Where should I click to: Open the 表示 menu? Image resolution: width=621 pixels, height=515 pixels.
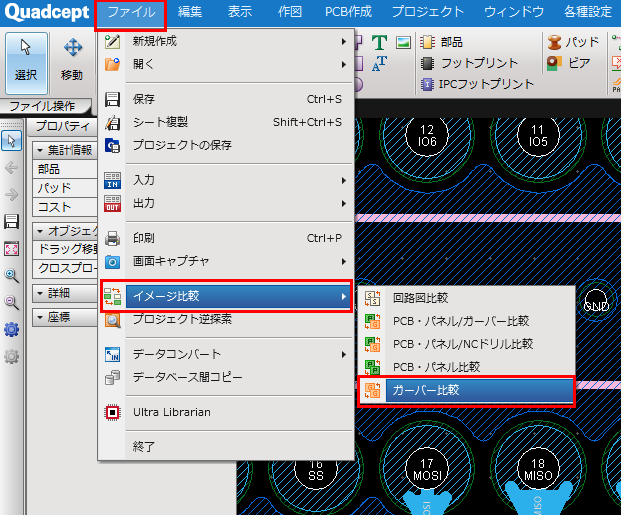[x=240, y=12]
